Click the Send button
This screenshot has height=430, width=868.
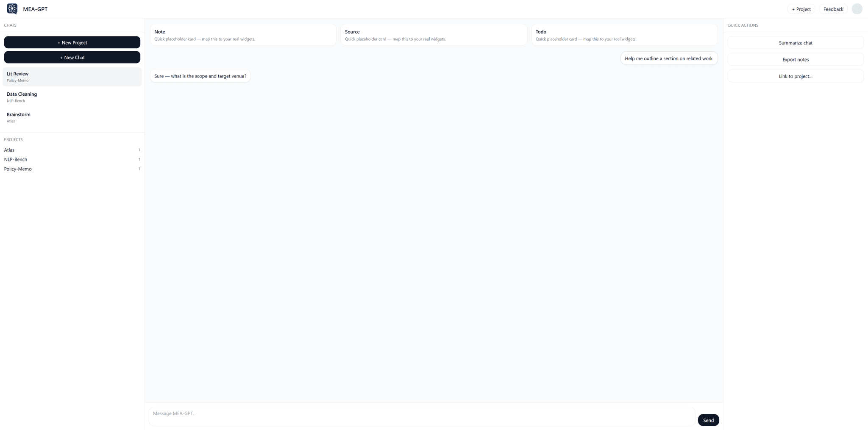708,420
